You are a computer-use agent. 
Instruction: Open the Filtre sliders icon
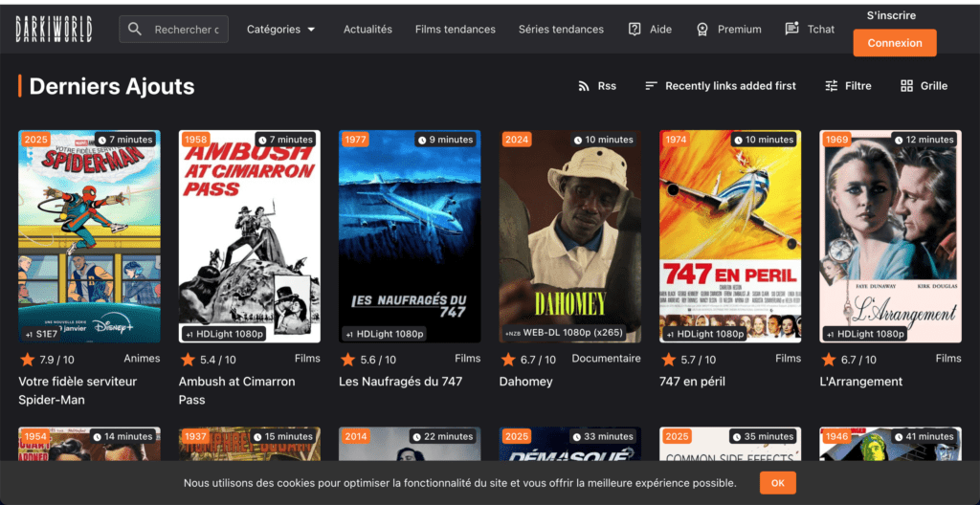click(x=832, y=86)
